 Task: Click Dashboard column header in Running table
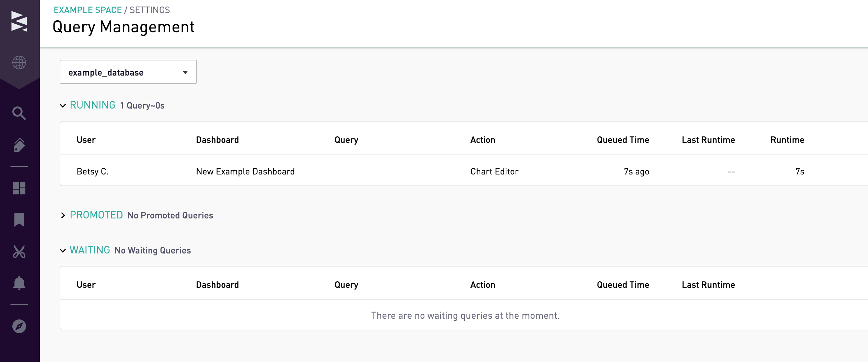tap(218, 140)
